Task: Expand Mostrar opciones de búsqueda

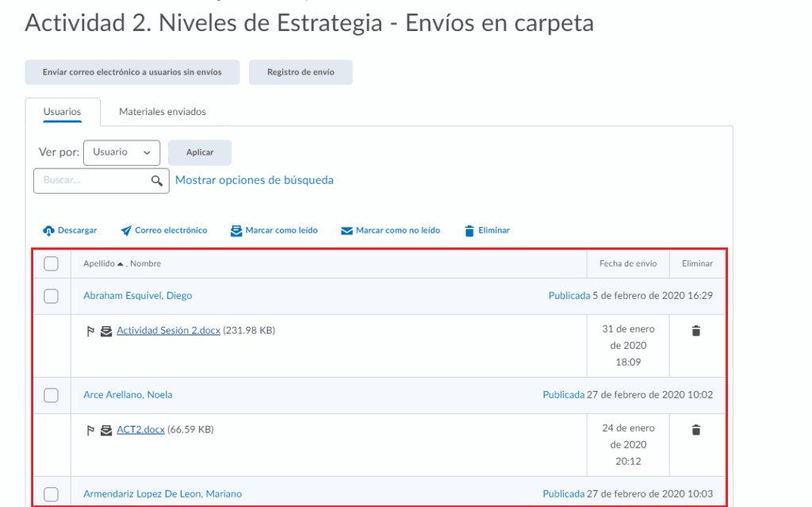Action: click(x=254, y=180)
